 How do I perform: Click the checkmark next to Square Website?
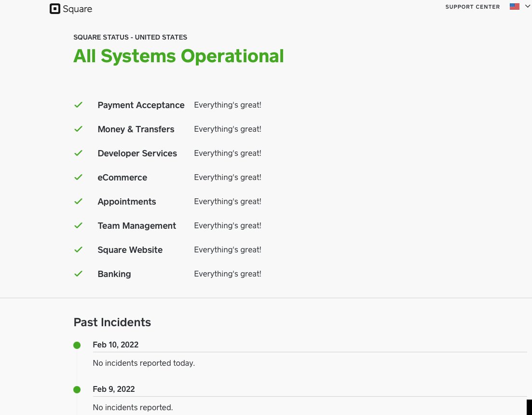coord(78,249)
